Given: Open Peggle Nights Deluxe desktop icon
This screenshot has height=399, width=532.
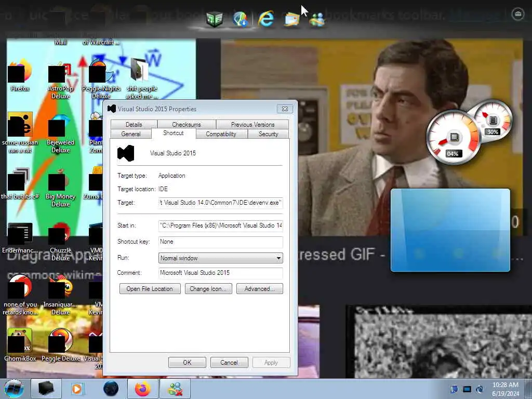Looking at the screenshot, I should [101, 79].
